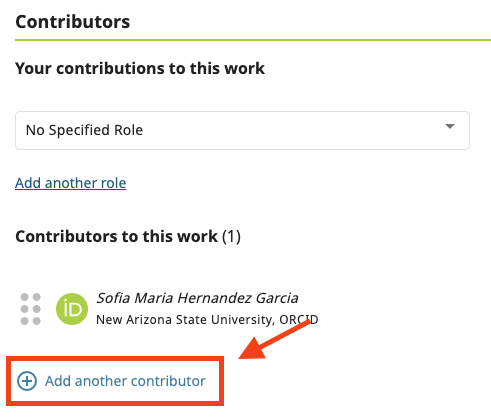
Task: Click the word Garcia in the contributor name
Action: point(277,298)
